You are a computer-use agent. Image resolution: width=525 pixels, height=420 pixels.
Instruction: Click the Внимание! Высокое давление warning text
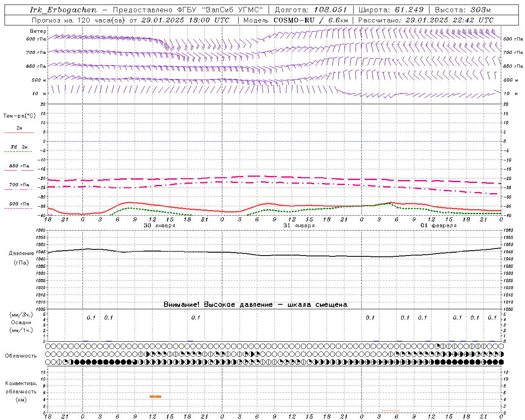point(255,305)
